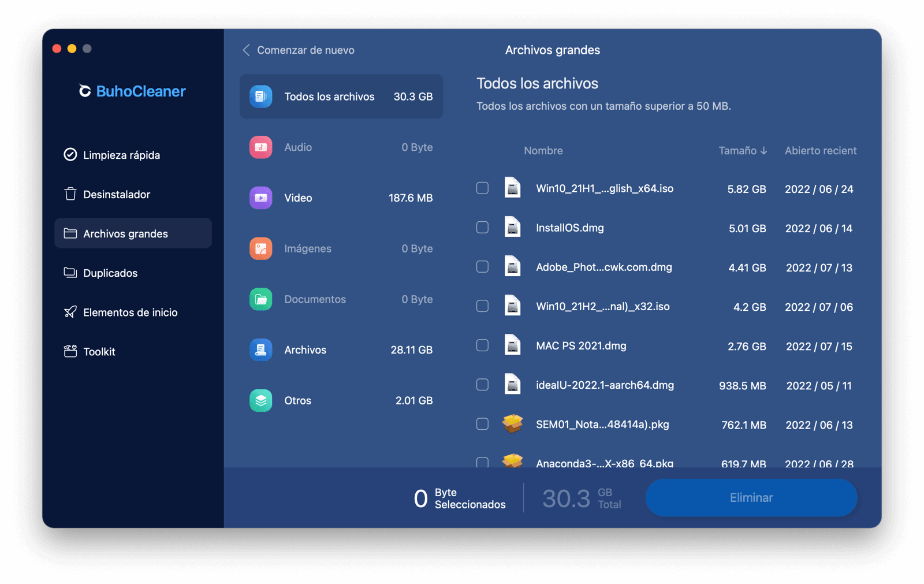This screenshot has width=924, height=584.
Task: Click the file icon of MAC PS 2021.dmg
Action: [x=512, y=345]
